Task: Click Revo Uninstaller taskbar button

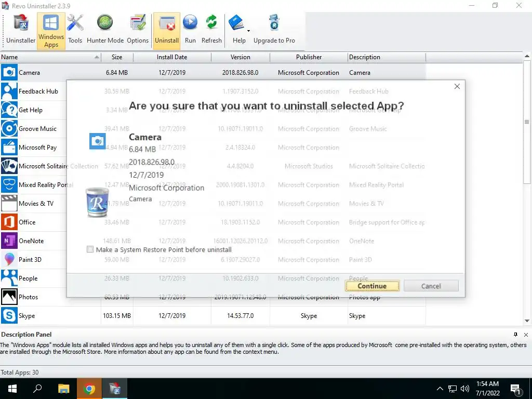Action: [x=115, y=389]
